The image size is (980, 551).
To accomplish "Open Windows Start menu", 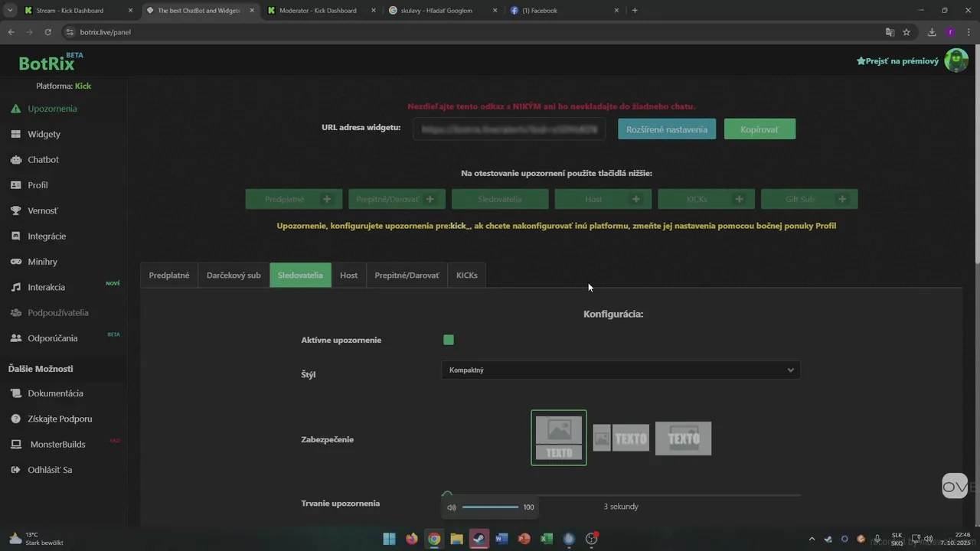I will (389, 539).
